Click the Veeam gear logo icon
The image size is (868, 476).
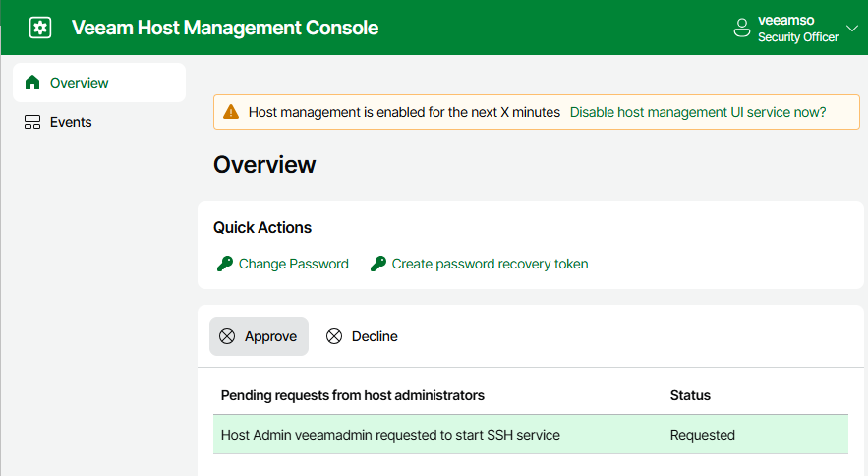(40, 28)
